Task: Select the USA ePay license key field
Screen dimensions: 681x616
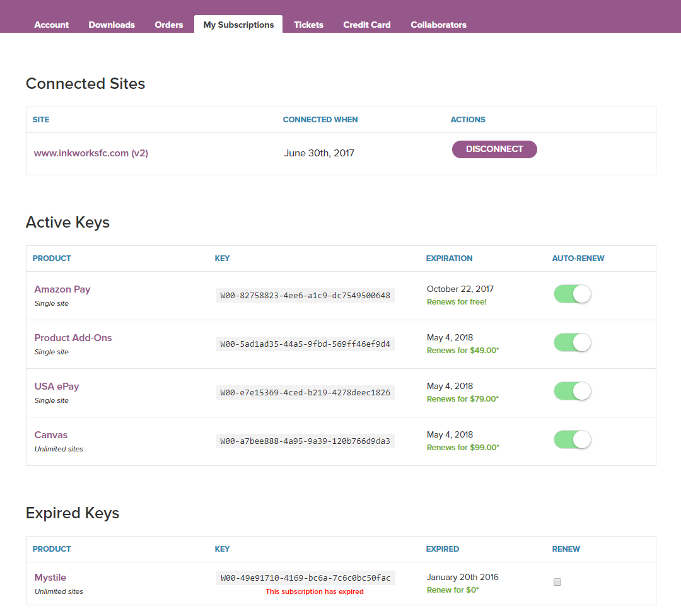Action: tap(305, 393)
